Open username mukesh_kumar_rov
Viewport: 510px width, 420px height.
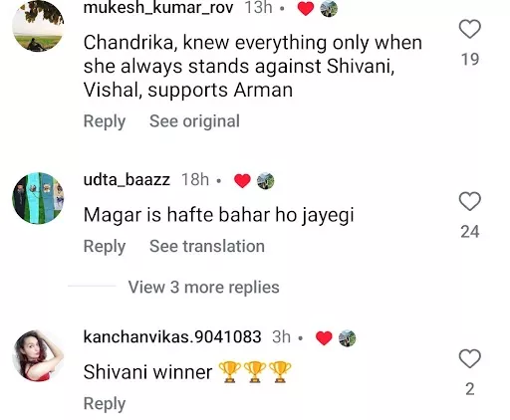click(x=158, y=7)
